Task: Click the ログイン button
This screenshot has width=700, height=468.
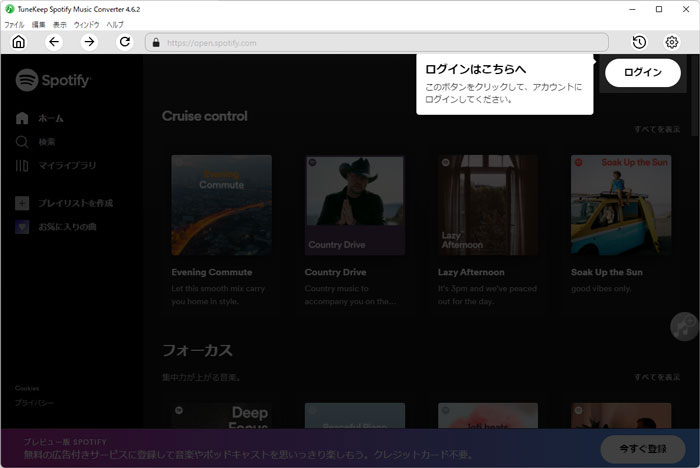Action: tap(643, 72)
